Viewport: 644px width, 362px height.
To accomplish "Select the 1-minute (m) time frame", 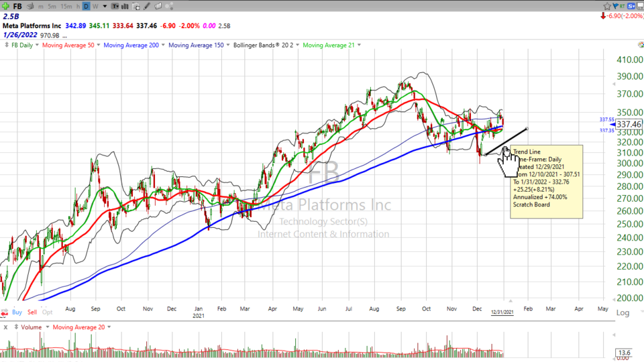I will (x=41, y=7).
